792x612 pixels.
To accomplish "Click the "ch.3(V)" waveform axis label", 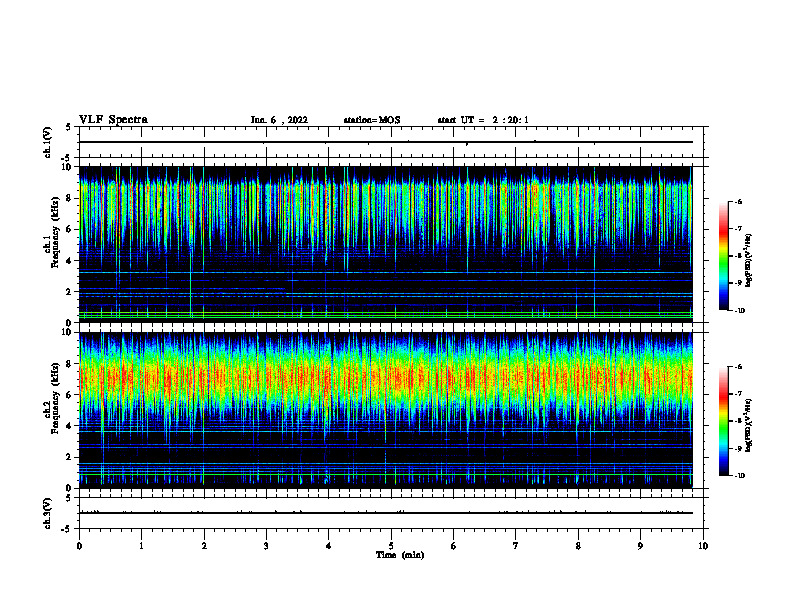I will pyautogui.click(x=47, y=513).
